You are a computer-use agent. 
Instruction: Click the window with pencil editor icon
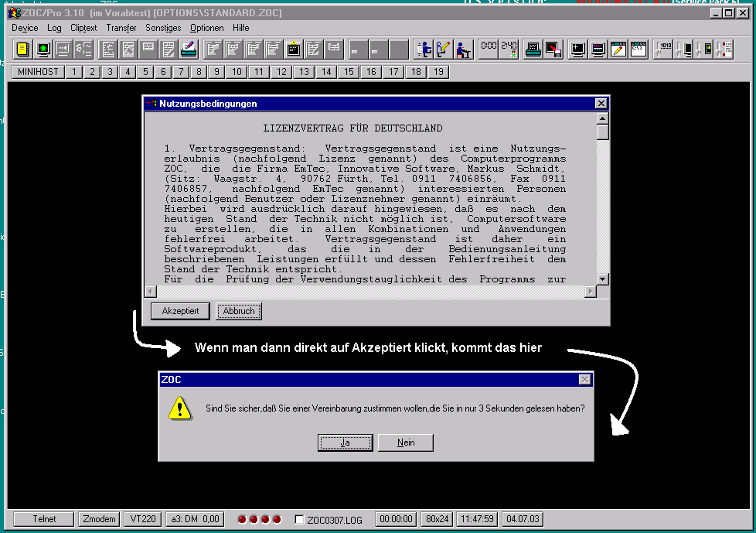(x=618, y=50)
